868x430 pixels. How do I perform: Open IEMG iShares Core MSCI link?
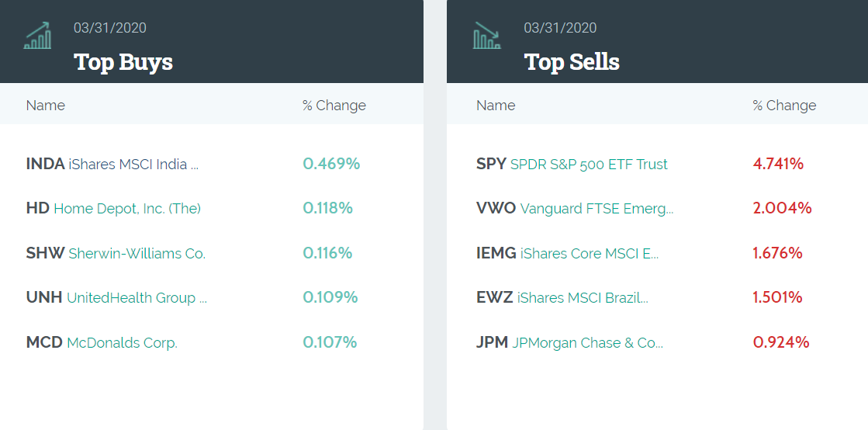tap(567, 253)
